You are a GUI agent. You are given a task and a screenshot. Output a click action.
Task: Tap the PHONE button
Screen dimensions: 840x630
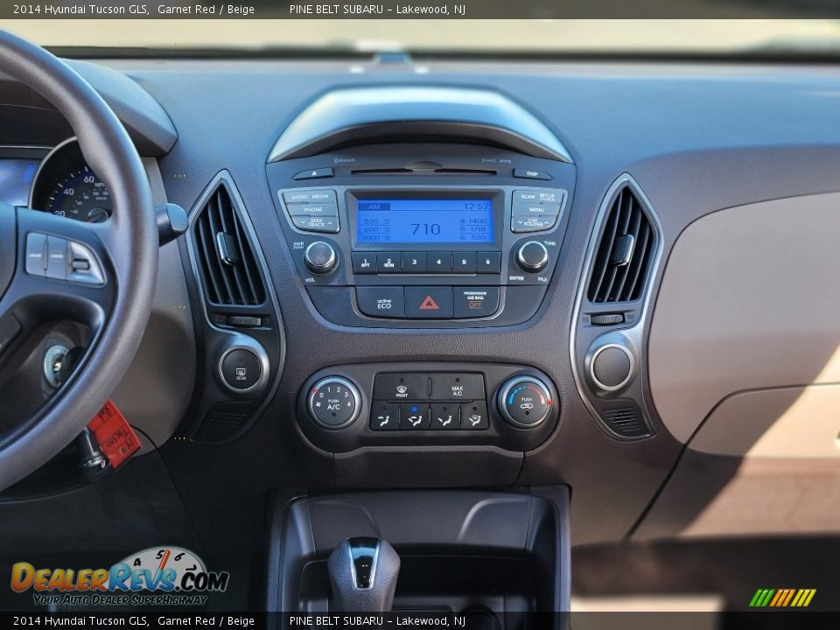pyautogui.click(x=312, y=209)
